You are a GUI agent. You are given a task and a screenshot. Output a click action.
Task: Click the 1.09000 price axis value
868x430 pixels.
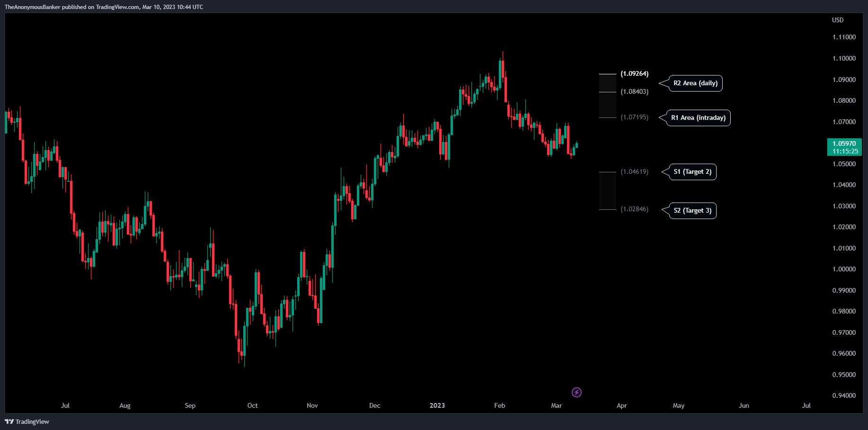coord(844,80)
